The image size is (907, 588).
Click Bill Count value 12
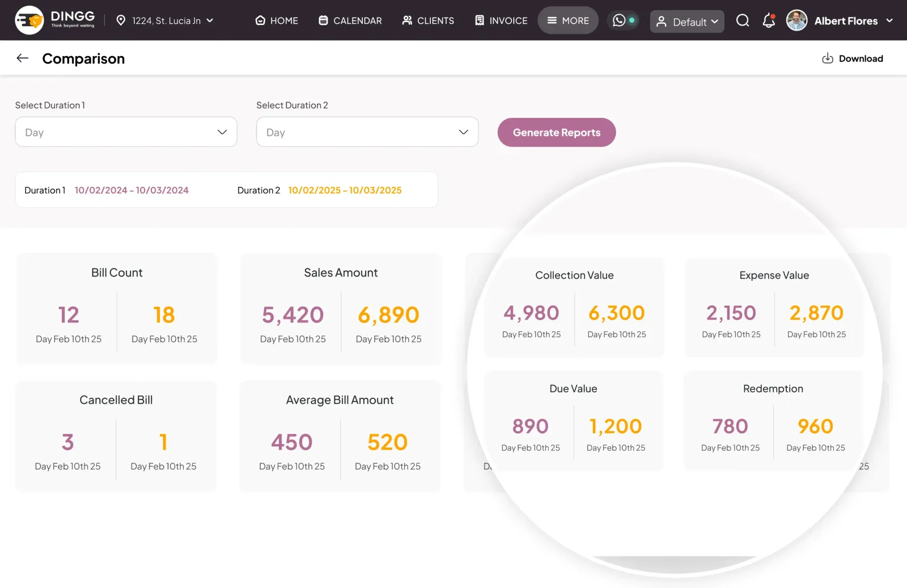tap(69, 315)
